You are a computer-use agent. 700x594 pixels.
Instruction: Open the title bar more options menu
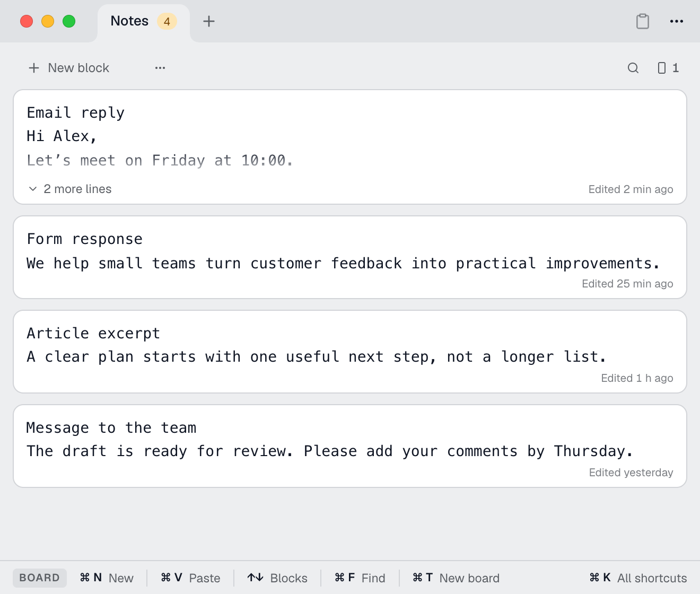pyautogui.click(x=677, y=21)
